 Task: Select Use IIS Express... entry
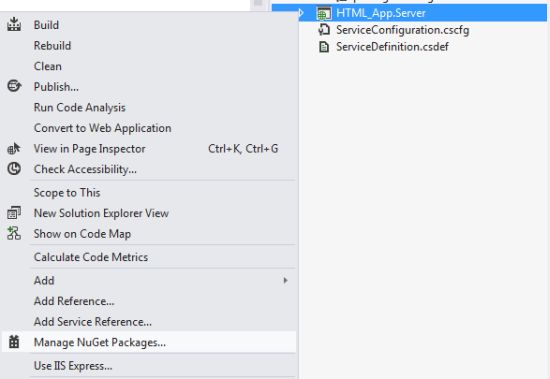(x=149, y=366)
